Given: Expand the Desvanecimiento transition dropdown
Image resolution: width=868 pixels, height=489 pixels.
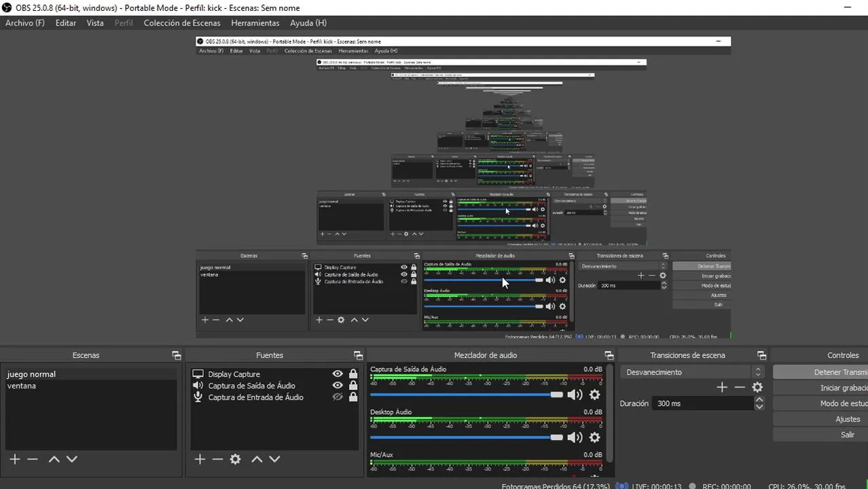Looking at the screenshot, I should [691, 372].
